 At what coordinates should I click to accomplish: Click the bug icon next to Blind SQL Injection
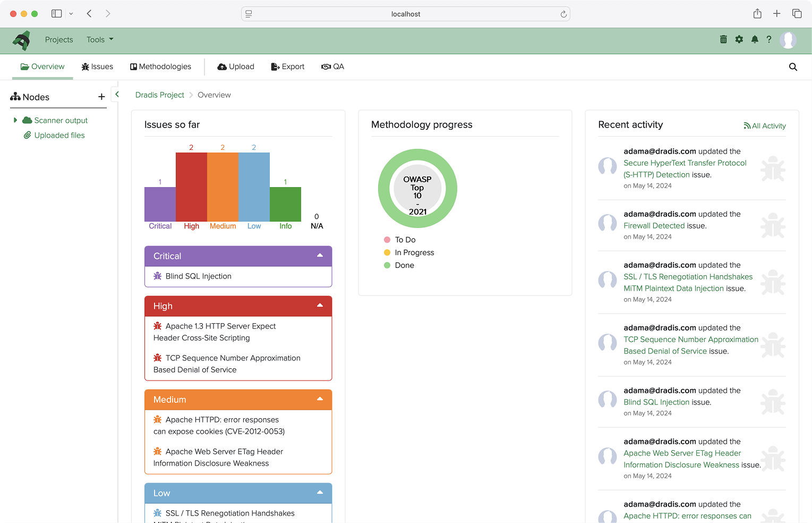click(157, 276)
